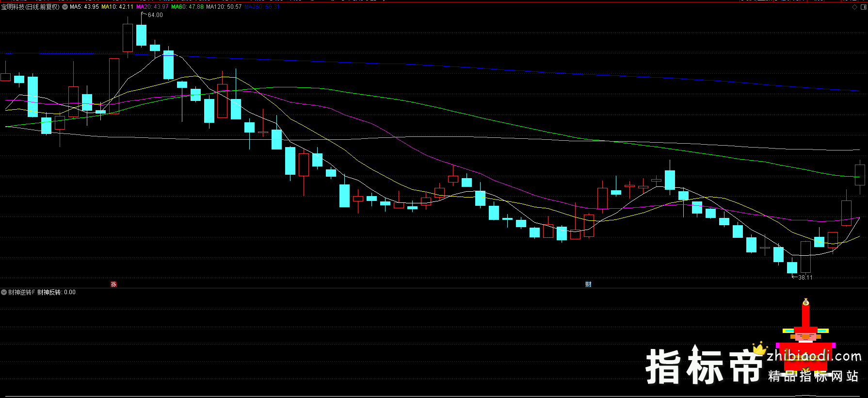Click the 财神反转: 0.00 value label
The height and width of the screenshot is (398, 868).
56,292
